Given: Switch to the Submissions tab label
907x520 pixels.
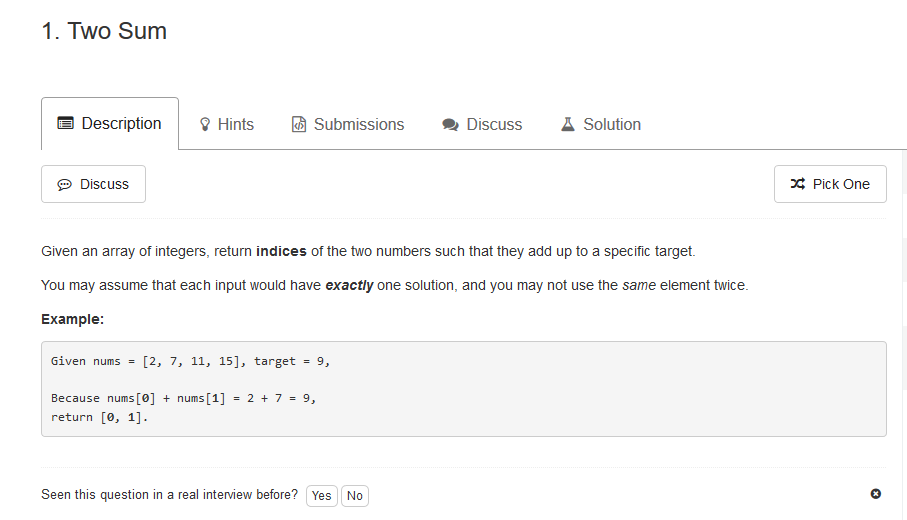Looking at the screenshot, I should pos(359,124).
